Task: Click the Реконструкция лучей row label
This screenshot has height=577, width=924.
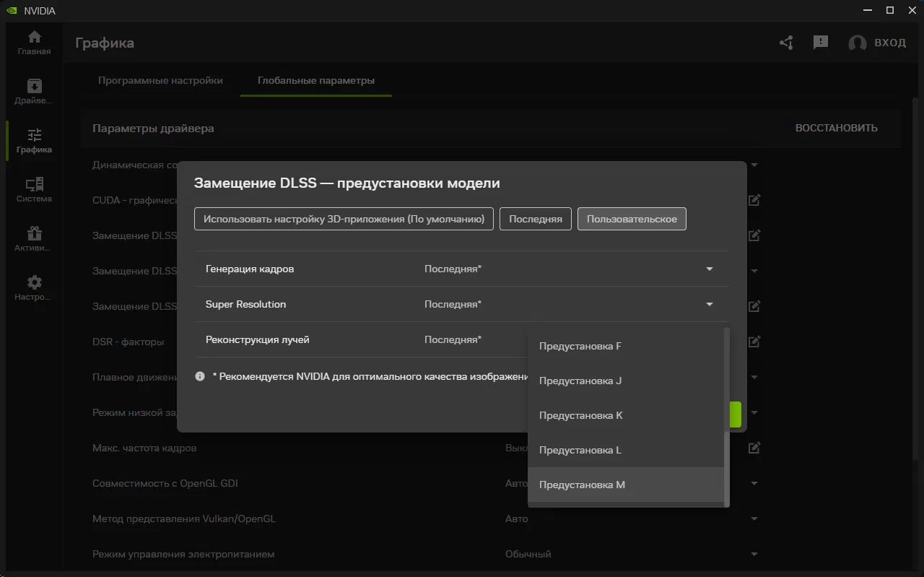Action: [258, 339]
